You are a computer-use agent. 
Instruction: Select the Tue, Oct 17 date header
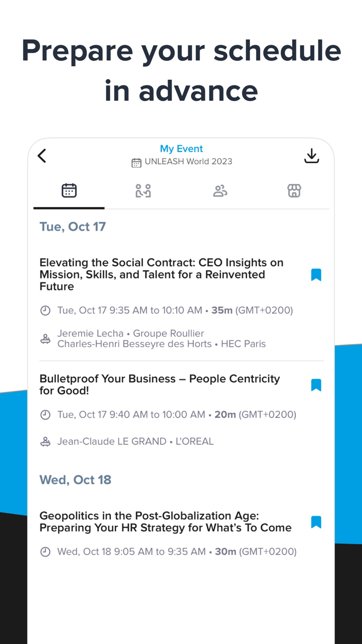(72, 226)
